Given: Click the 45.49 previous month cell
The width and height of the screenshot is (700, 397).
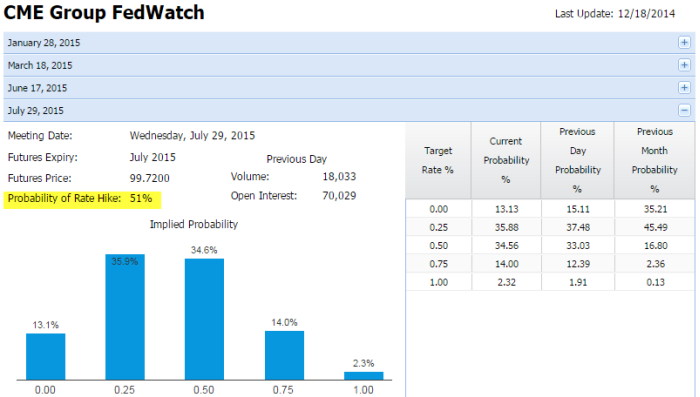Looking at the screenshot, I should coord(655,227).
